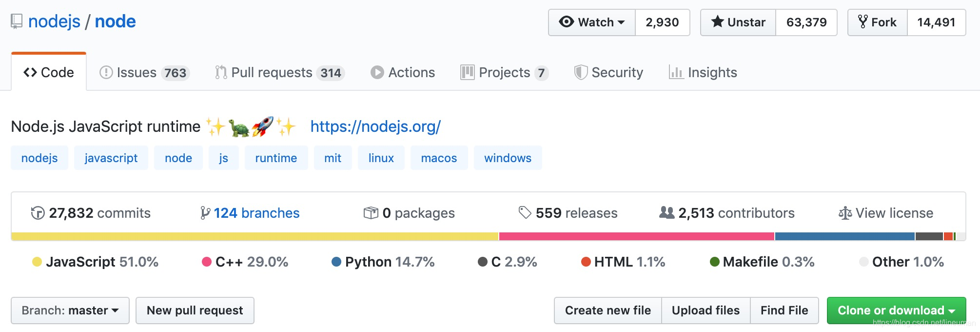Screen dimensions: 980x332
Task: Expand the Branch: master selector
Action: pos(70,311)
